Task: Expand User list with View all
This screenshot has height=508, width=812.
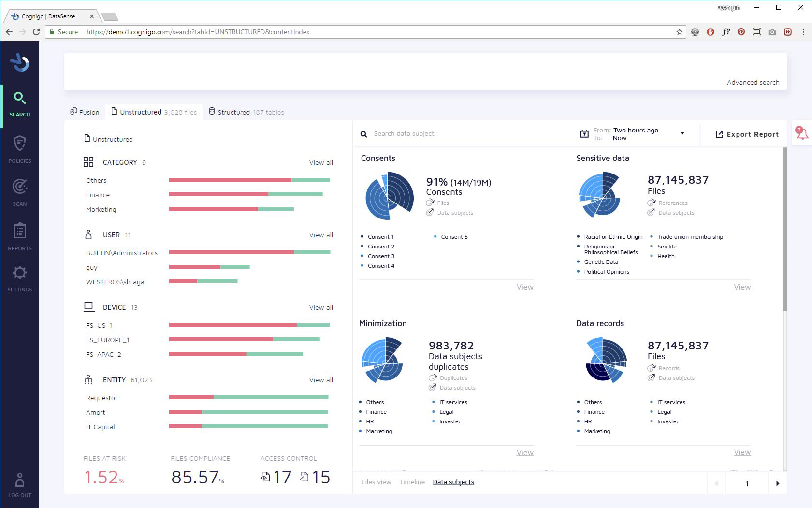Action: [321, 235]
